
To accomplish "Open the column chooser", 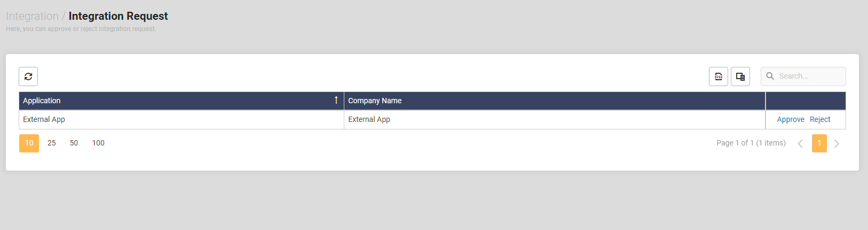I will point(740,76).
